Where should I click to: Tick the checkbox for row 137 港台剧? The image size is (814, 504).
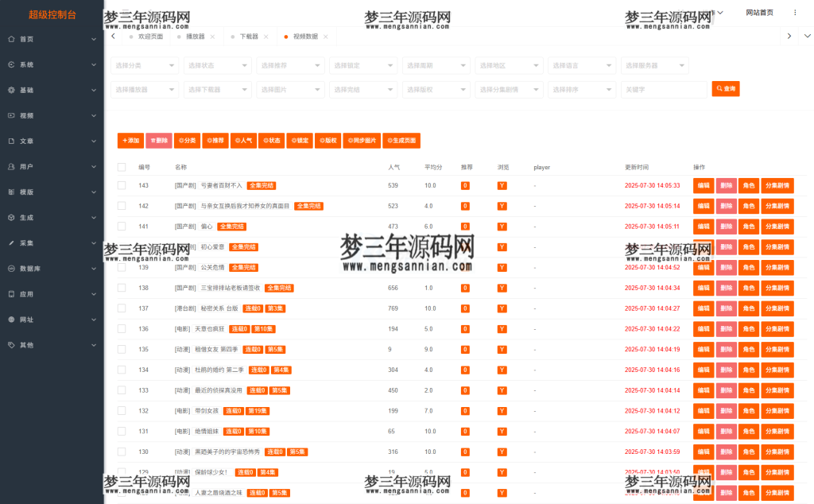click(122, 308)
